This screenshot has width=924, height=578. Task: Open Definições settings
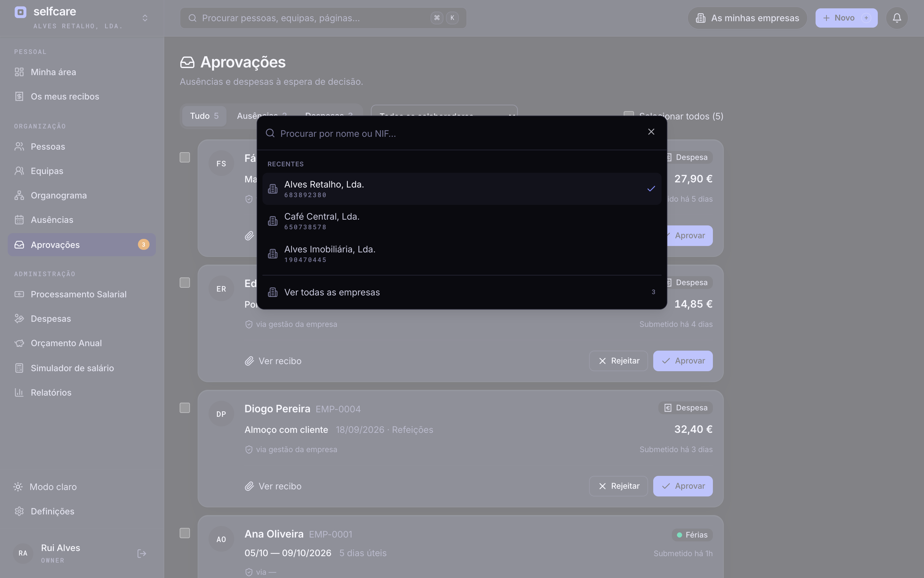81,512
